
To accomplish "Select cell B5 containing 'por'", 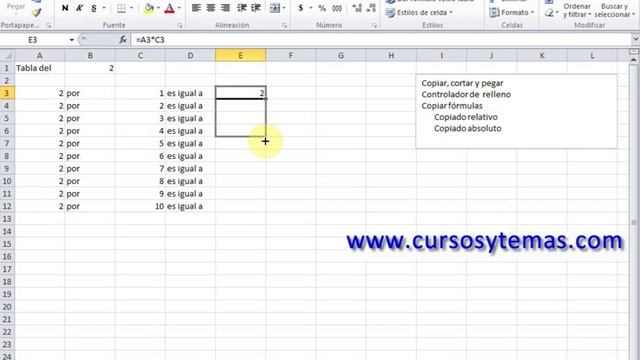I will (x=90, y=118).
